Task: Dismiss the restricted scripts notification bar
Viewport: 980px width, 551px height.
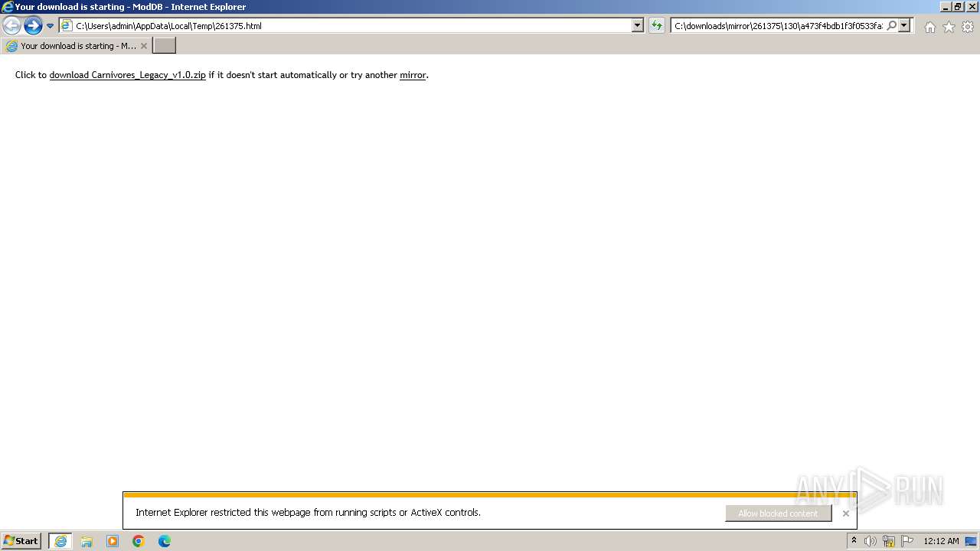Action: click(845, 514)
